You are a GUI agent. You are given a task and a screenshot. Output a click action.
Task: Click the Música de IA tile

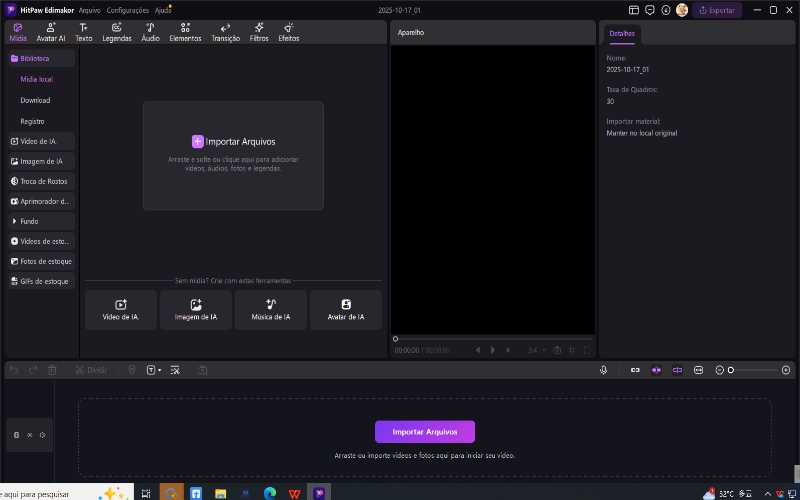pyautogui.click(x=271, y=310)
